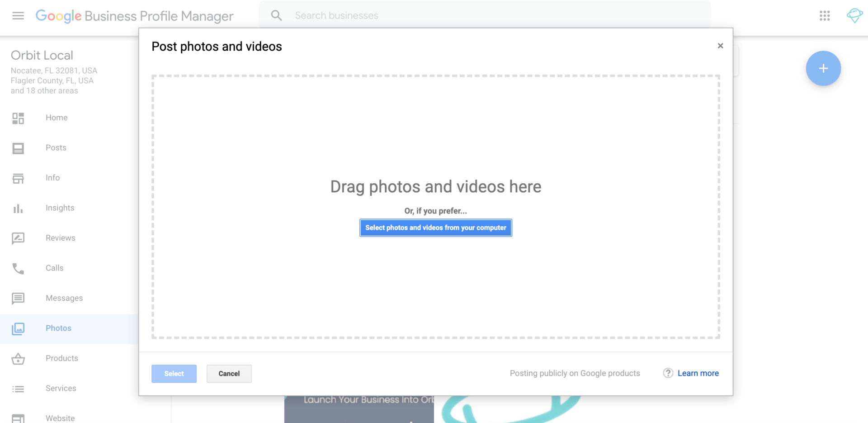Open Insights via the bar chart icon
This screenshot has height=423, width=868.
[x=18, y=208]
